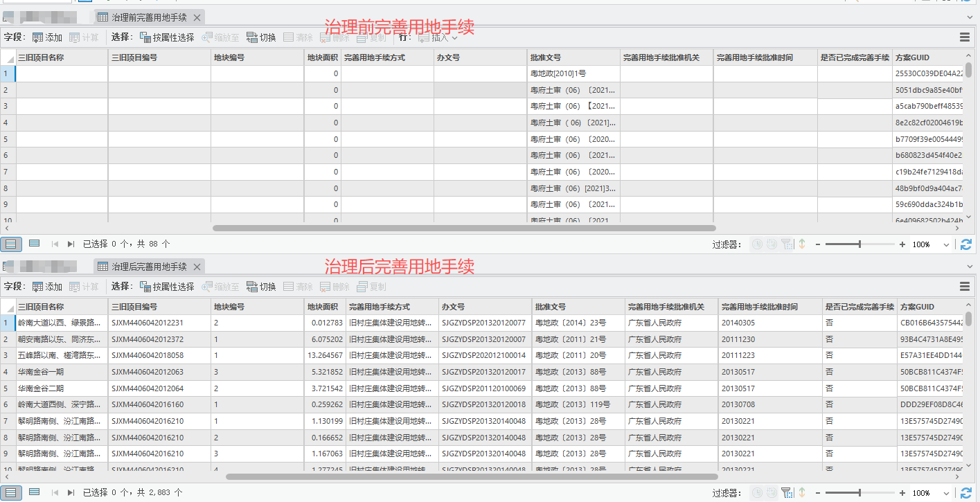Click horizontal scrollbar of top table
This screenshot has width=980, height=502.
click(464, 228)
